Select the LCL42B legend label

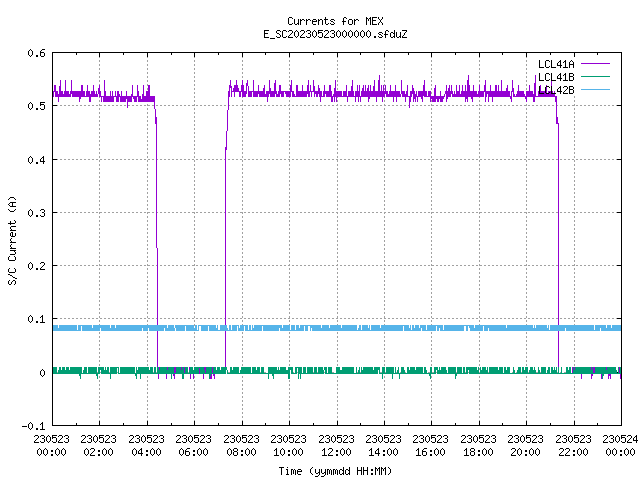556,90
